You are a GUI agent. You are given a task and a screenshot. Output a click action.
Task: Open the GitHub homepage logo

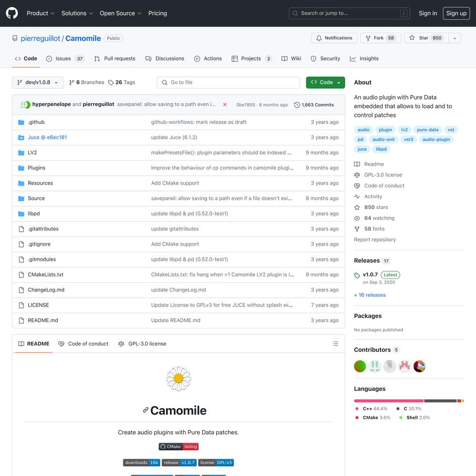[12, 13]
